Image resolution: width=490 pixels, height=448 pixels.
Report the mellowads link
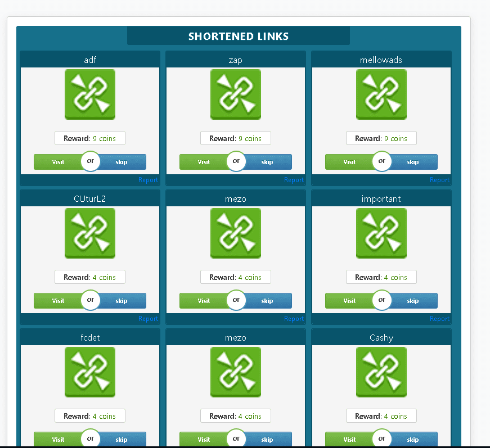(x=439, y=180)
